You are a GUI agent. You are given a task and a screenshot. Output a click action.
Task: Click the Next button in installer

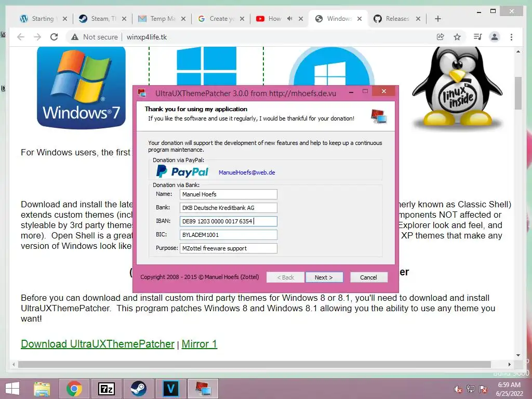click(324, 277)
